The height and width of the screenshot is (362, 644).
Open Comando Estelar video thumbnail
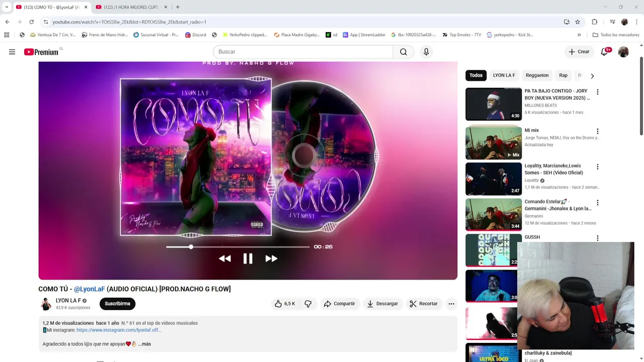click(494, 215)
